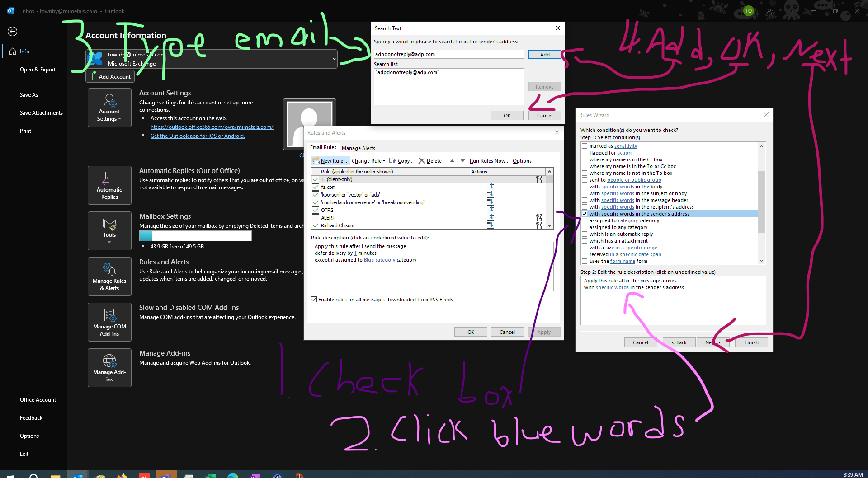Click Finish in the Rules Wizard
Screen dimensions: 868x478
(751, 342)
